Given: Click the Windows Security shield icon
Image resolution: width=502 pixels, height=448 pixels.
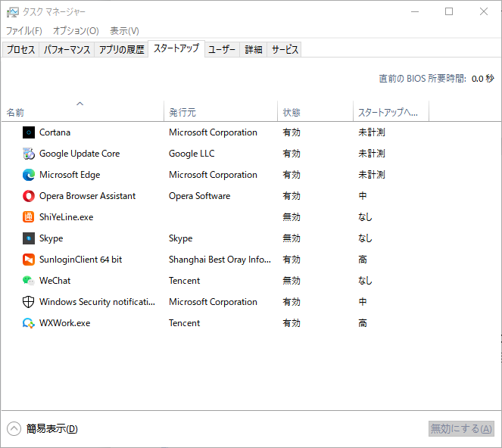Looking at the screenshot, I should [x=29, y=302].
